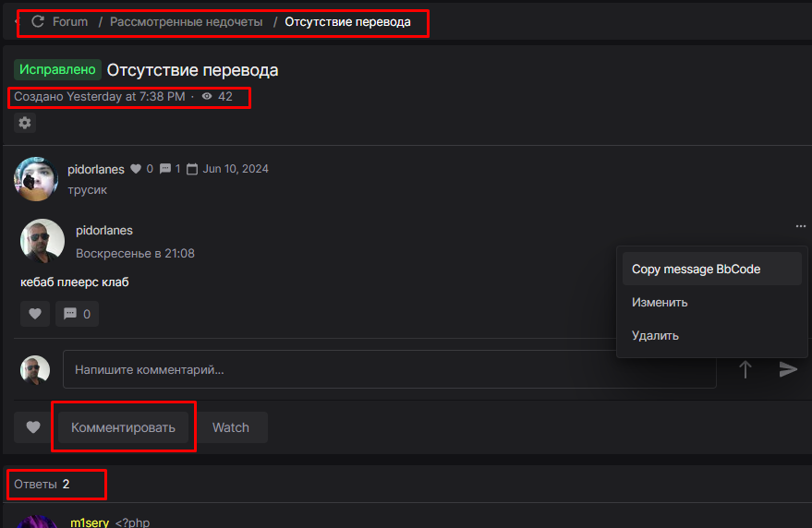The width and height of the screenshot is (812, 528).
Task: Open pidorlanes large profile avatar at top
Action: 37,178
